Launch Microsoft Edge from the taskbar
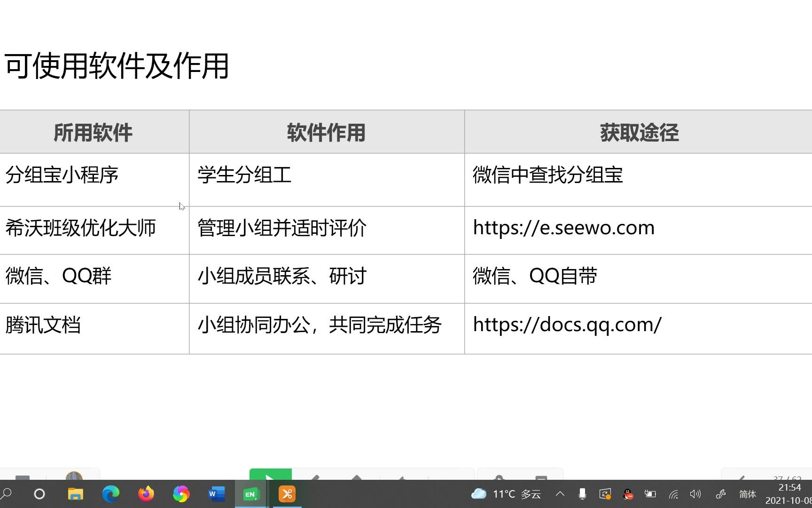The image size is (812, 508). coord(110,494)
